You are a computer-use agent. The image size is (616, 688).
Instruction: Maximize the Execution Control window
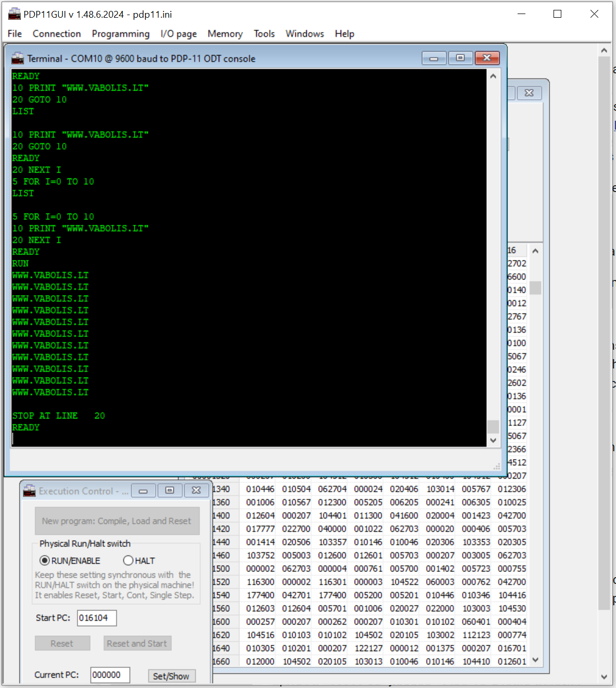[x=170, y=490]
